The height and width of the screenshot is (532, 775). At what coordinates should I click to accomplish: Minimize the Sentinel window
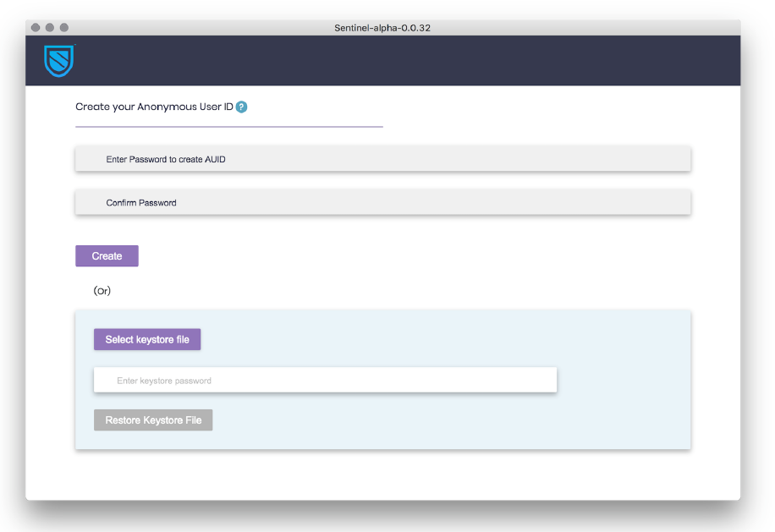pos(50,28)
